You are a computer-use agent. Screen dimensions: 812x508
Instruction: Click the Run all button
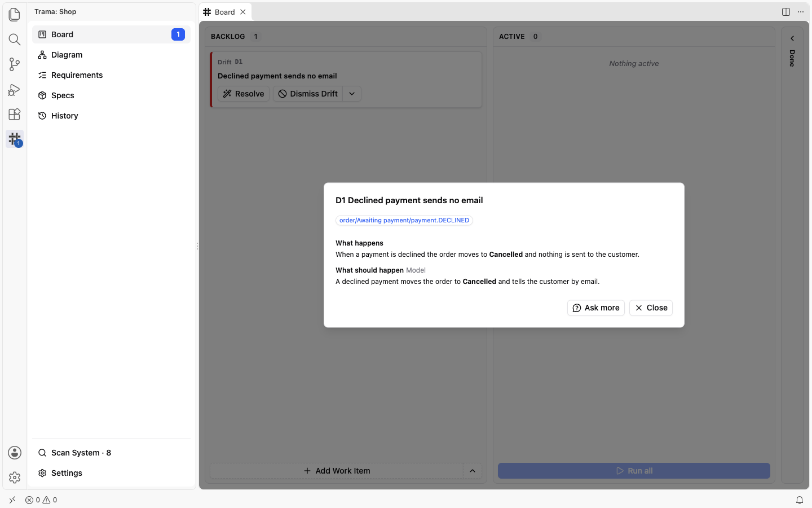pos(634,471)
